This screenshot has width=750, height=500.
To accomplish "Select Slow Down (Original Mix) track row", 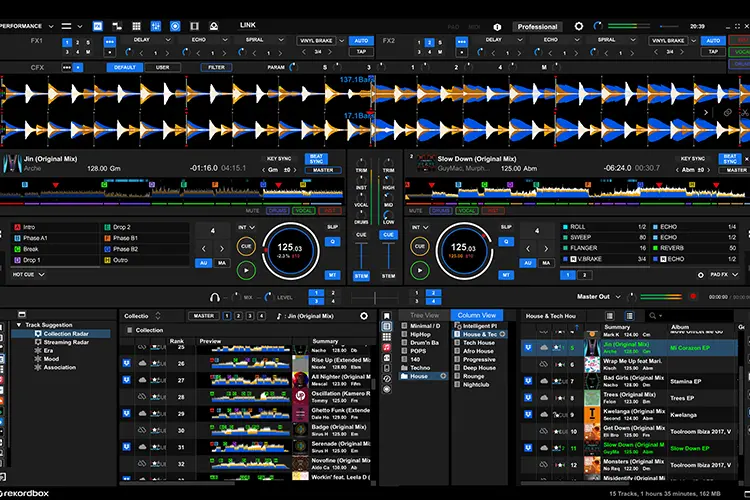I will pyautogui.click(x=629, y=448).
